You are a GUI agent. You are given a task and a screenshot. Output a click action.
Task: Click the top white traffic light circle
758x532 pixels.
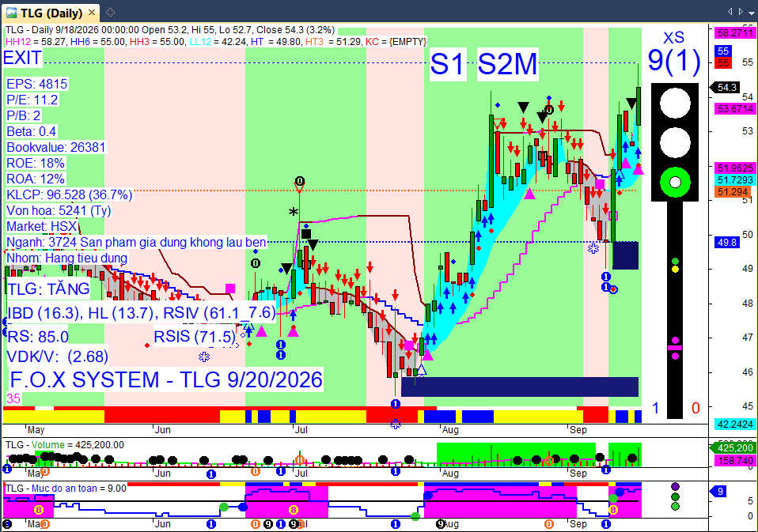point(675,104)
